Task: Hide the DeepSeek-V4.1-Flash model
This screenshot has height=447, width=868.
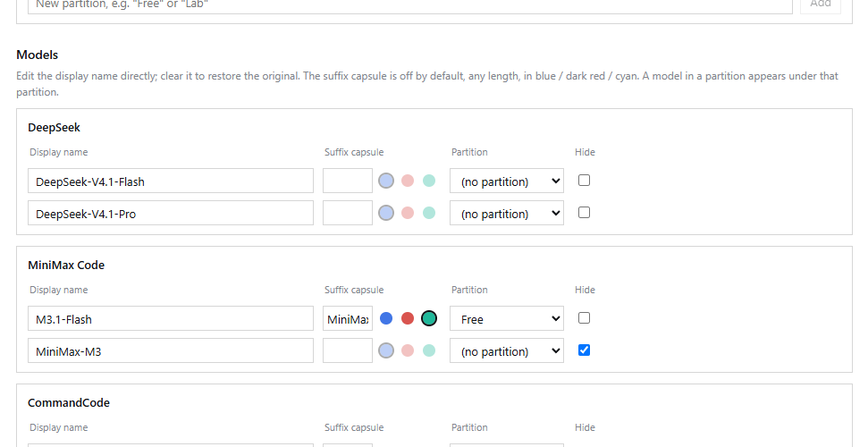Action: (x=584, y=180)
